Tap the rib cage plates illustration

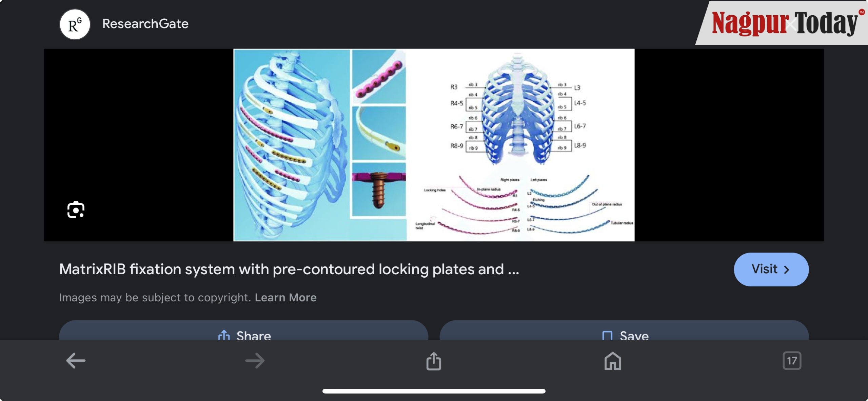pyautogui.click(x=320, y=145)
